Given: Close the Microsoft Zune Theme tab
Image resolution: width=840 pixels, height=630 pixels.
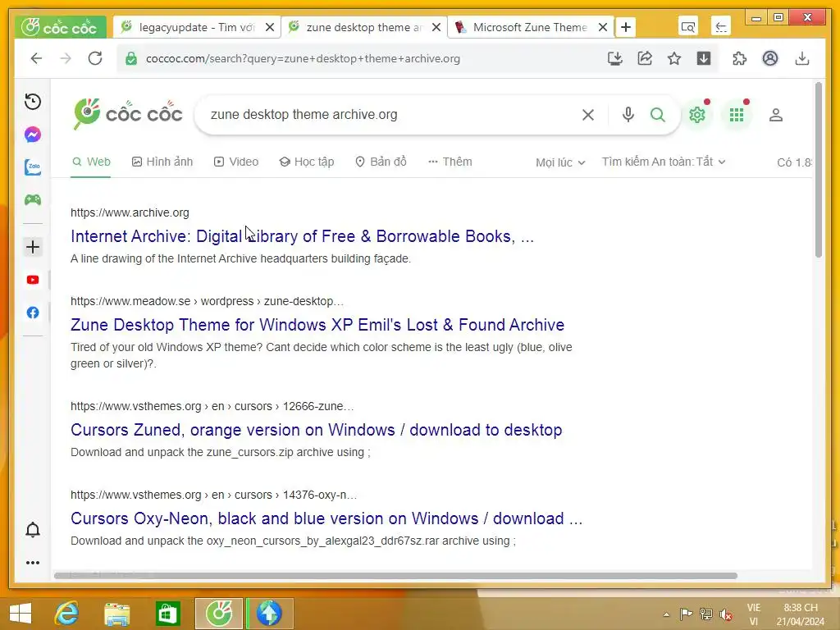Looking at the screenshot, I should [x=603, y=27].
